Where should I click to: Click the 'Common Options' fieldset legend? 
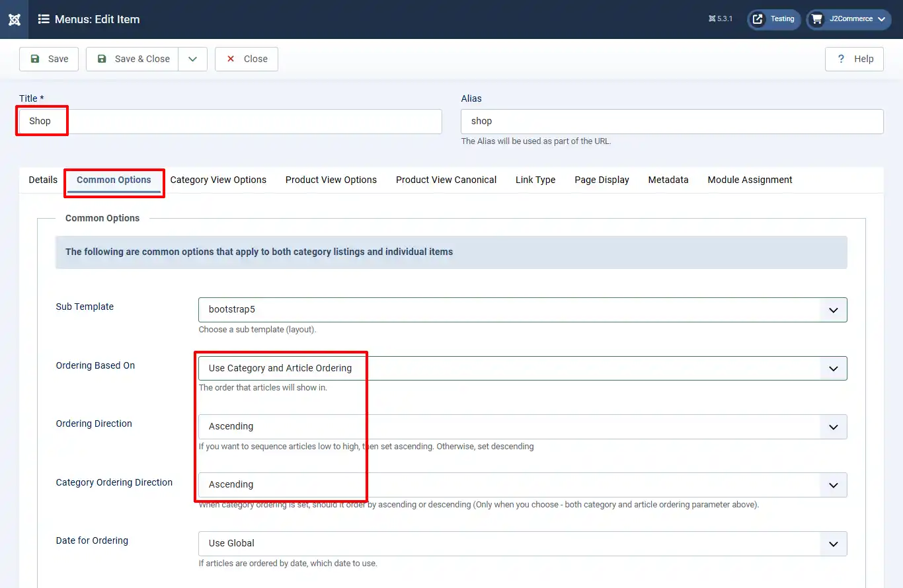click(102, 218)
